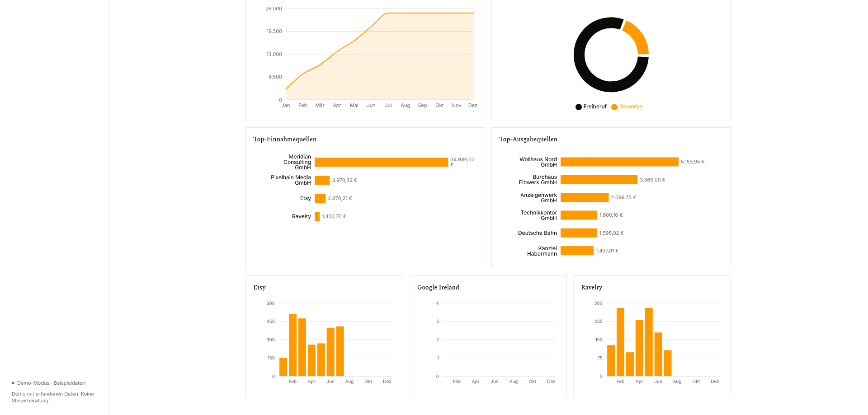Click the Pixelhain Media GmbH bar

(x=322, y=180)
